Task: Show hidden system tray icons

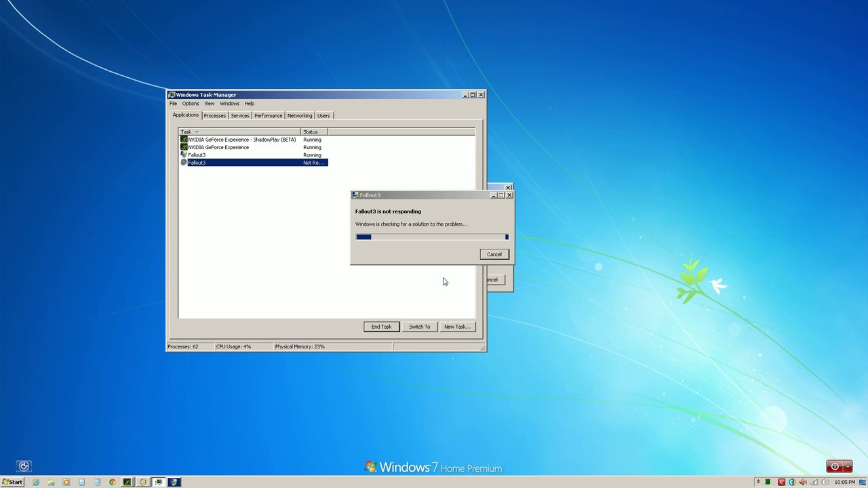Action: 758,482
